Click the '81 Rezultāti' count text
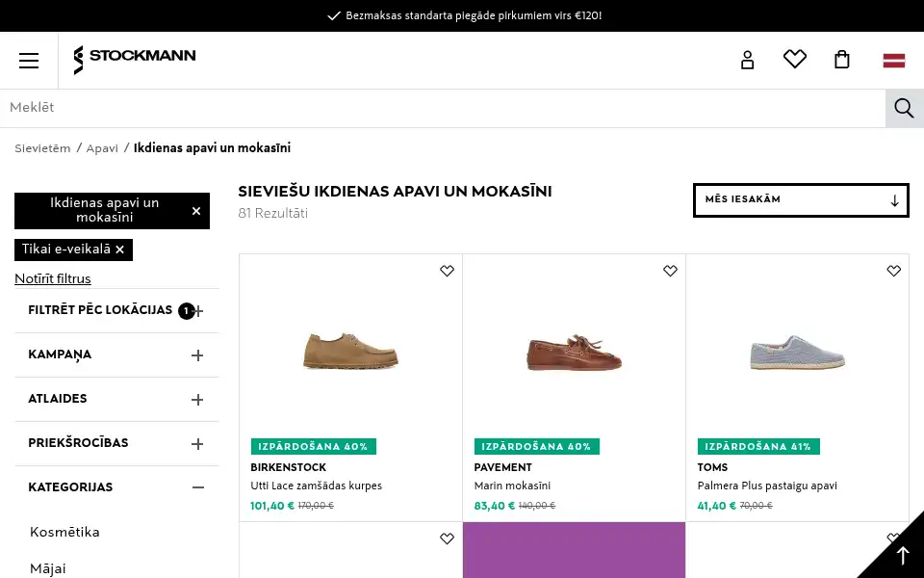This screenshot has height=578, width=924. pyautogui.click(x=272, y=214)
